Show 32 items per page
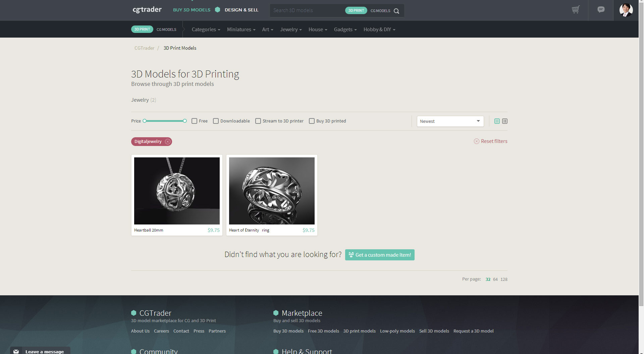The width and height of the screenshot is (644, 354). (488, 280)
